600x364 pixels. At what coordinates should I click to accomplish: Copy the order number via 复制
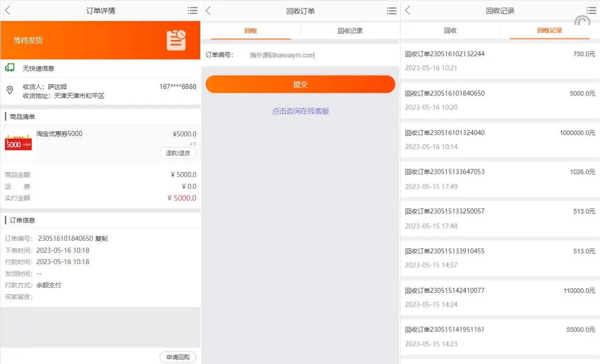tap(101, 239)
